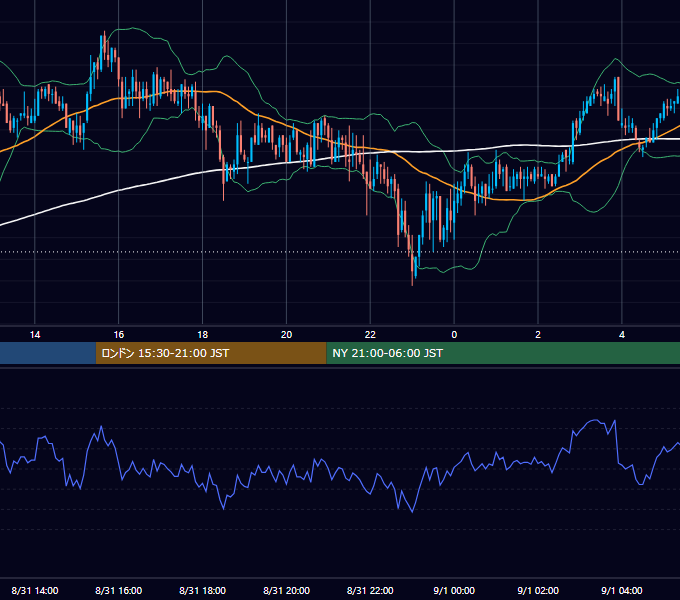Screen dimensions: 680x600
Task: Click the 22 hour label on chart axis
Action: (x=370, y=335)
